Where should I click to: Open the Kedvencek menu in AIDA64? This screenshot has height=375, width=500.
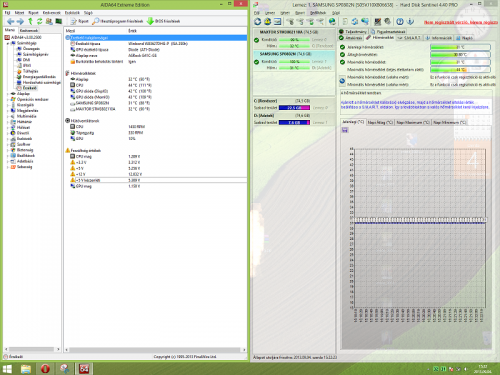pyautogui.click(x=52, y=13)
